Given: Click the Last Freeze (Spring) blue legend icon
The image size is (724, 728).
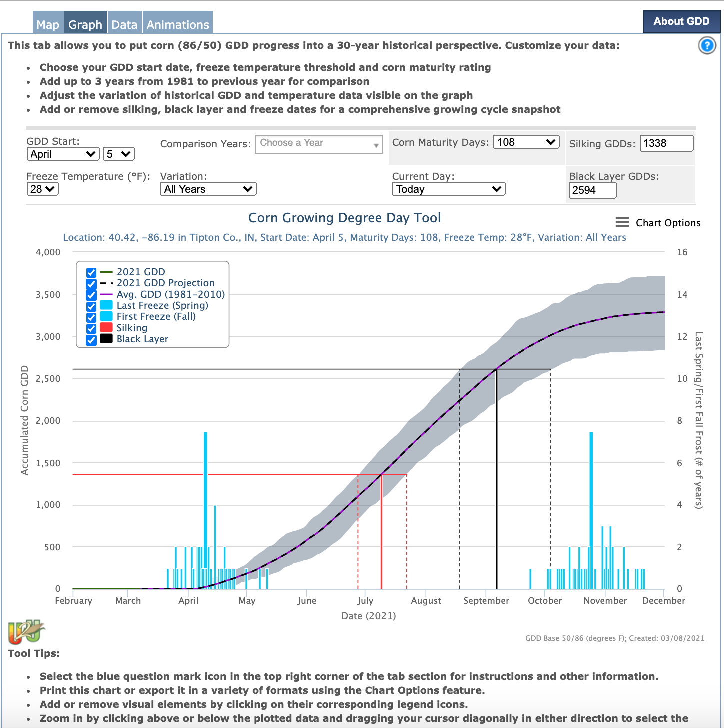Looking at the screenshot, I should (106, 305).
